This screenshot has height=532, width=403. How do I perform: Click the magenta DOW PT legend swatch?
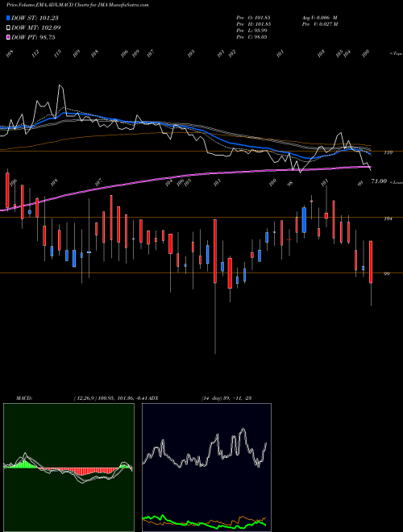8,37
